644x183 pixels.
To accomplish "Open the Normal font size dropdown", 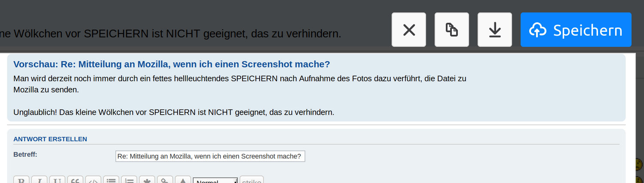I will 215,180.
